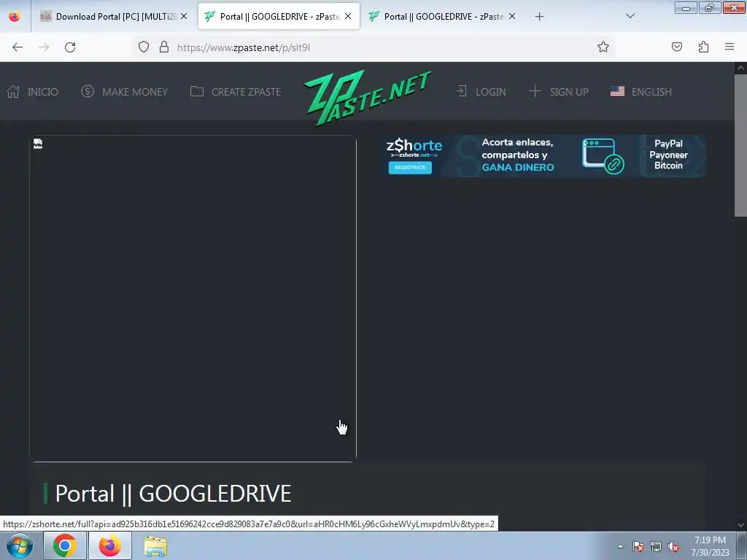This screenshot has width=747, height=560.
Task: Open the SIGN UP link
Action: pos(559,91)
